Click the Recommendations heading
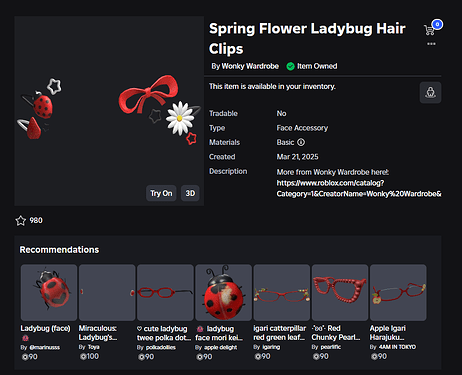 59,250
